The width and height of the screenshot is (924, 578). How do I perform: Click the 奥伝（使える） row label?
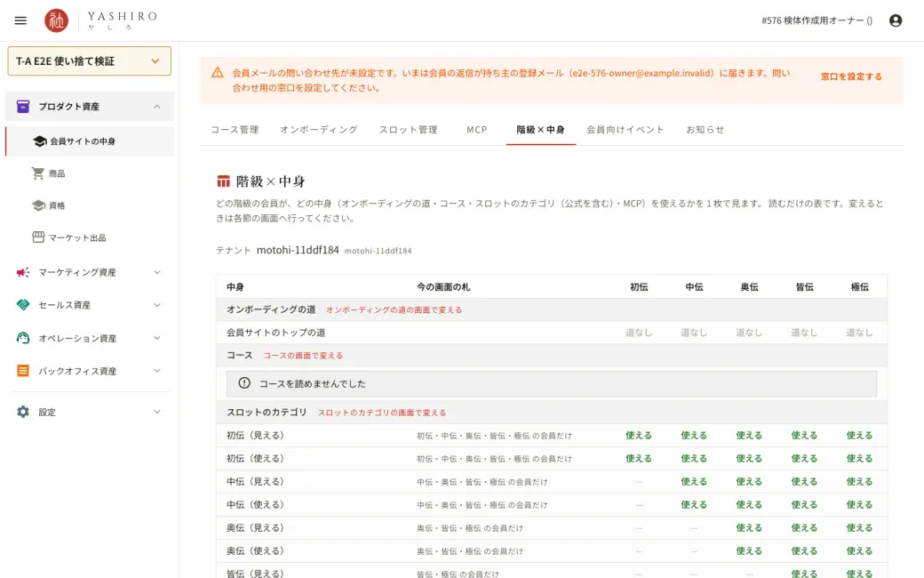[255, 550]
